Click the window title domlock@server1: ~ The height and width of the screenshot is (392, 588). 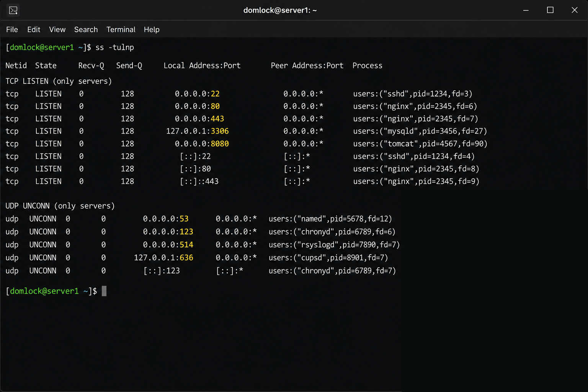point(280,10)
